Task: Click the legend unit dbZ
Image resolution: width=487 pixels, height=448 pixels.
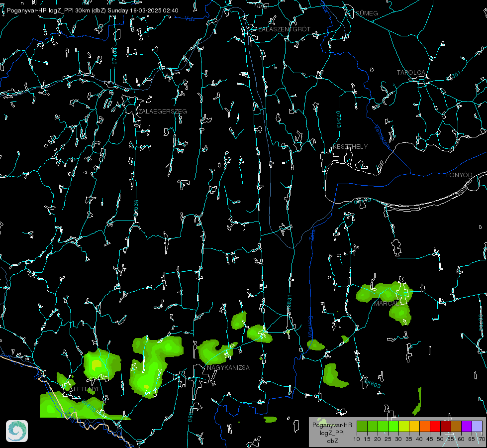Action: [x=332, y=441]
